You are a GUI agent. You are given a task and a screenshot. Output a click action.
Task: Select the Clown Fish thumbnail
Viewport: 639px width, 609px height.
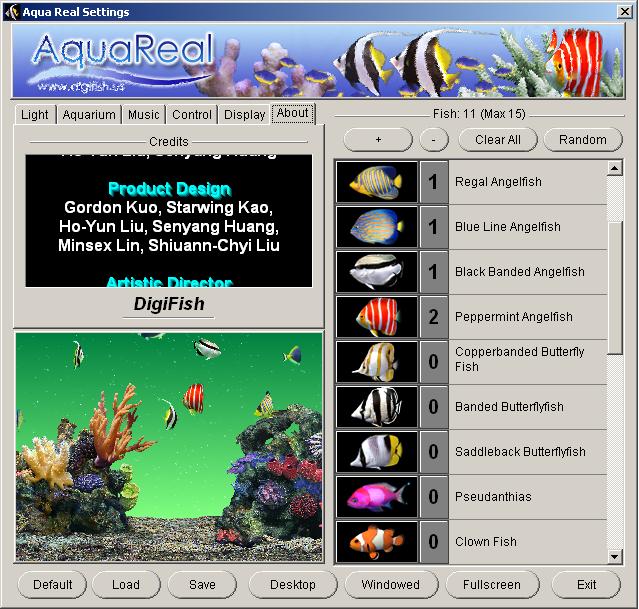pyautogui.click(x=377, y=542)
